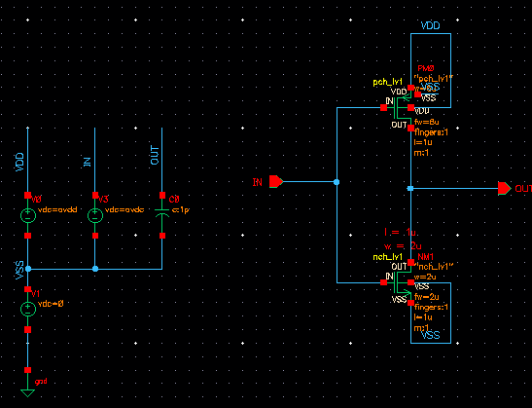
Task: Click the red w = 2u annotation
Action: point(403,246)
